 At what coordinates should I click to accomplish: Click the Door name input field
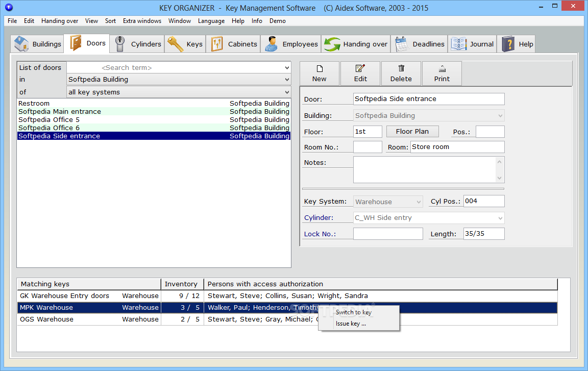[429, 99]
